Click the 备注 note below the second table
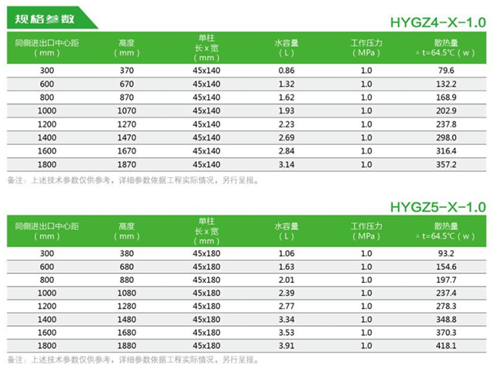This screenshot has height=370, width=500. pyautogui.click(x=133, y=360)
